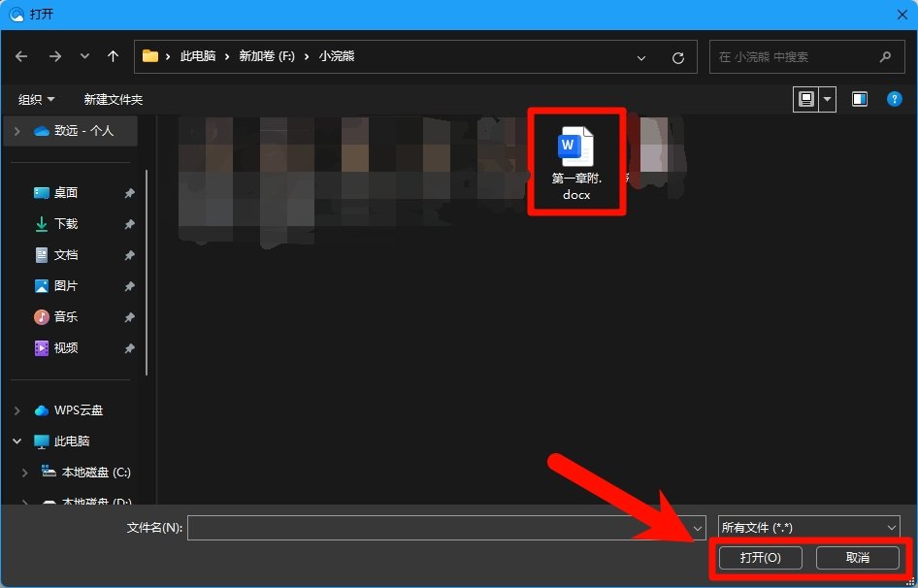Open the recent locations dropdown chevron
Viewport: 918px width, 588px height.
click(x=84, y=57)
